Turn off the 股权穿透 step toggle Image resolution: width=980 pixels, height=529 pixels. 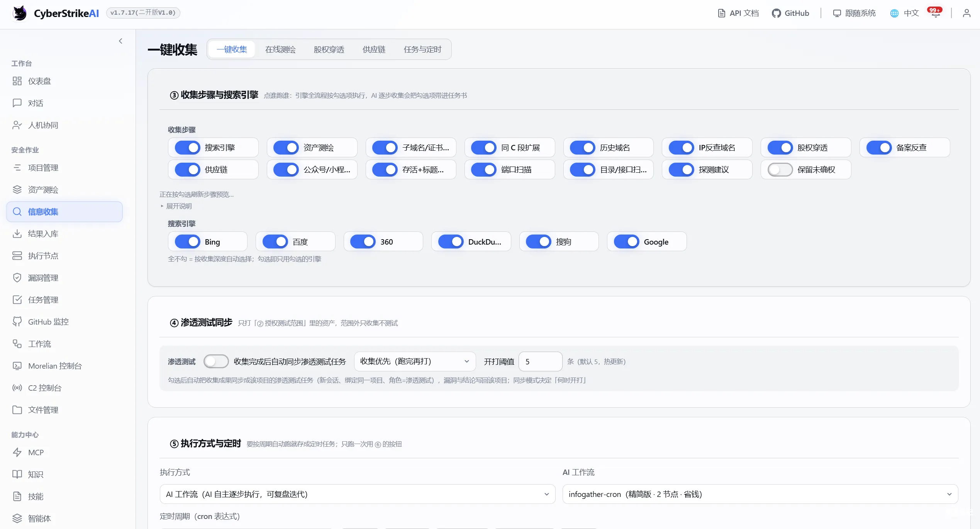pyautogui.click(x=780, y=148)
